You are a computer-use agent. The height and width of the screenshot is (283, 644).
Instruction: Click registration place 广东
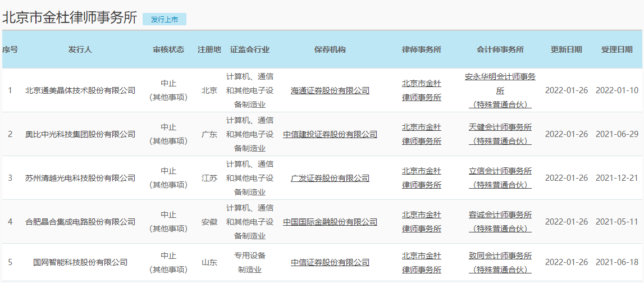[x=209, y=134]
